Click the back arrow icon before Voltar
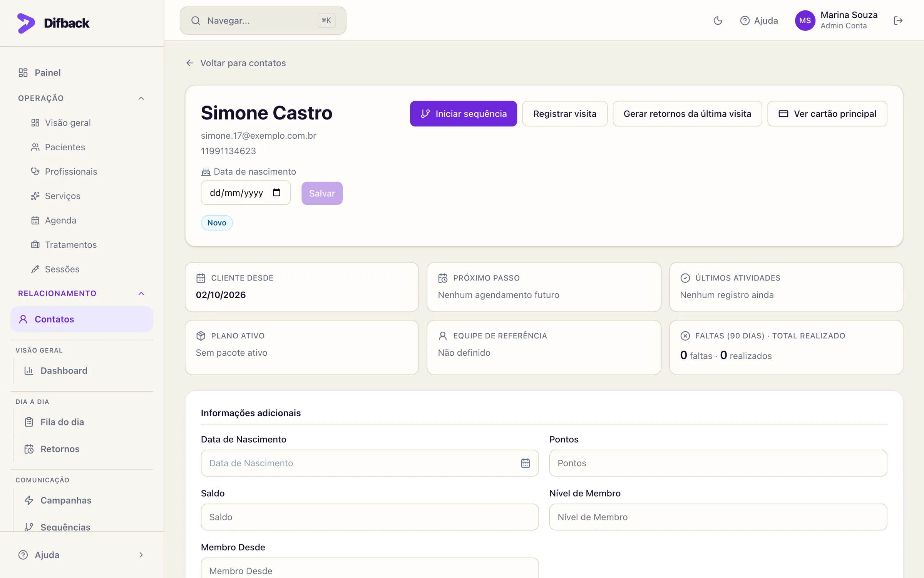 [190, 63]
